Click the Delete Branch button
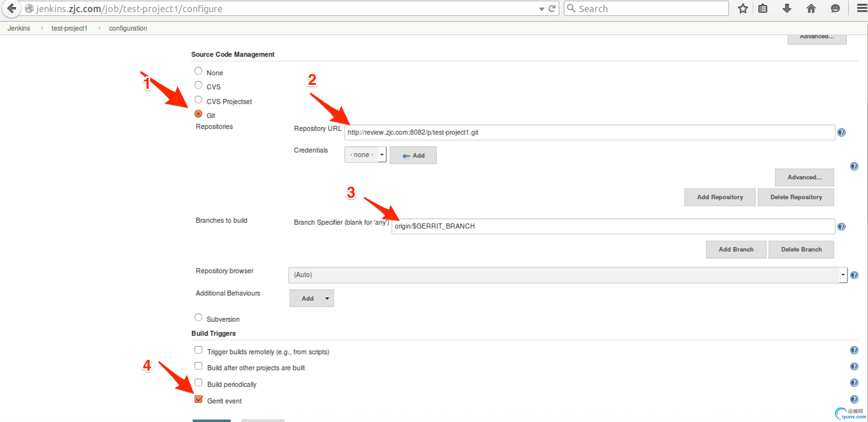This screenshot has height=422, width=868. [801, 250]
